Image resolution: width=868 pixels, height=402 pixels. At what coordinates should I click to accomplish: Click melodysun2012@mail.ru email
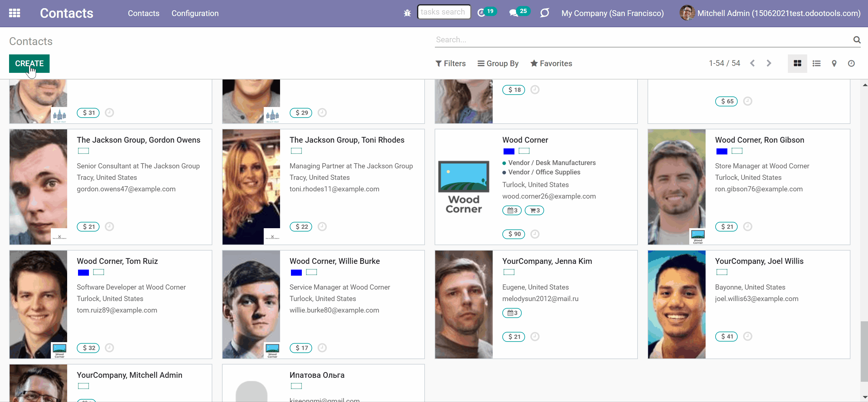click(x=540, y=299)
